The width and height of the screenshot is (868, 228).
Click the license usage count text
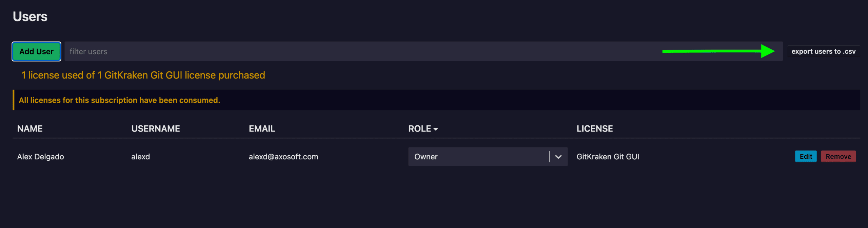pos(143,75)
